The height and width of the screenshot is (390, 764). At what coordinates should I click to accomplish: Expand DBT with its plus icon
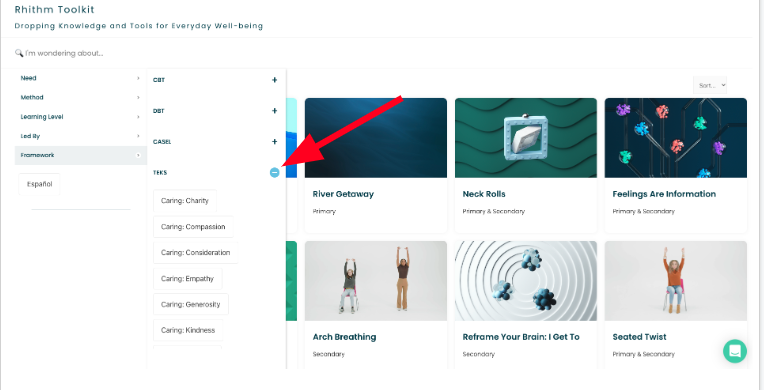[x=274, y=111]
